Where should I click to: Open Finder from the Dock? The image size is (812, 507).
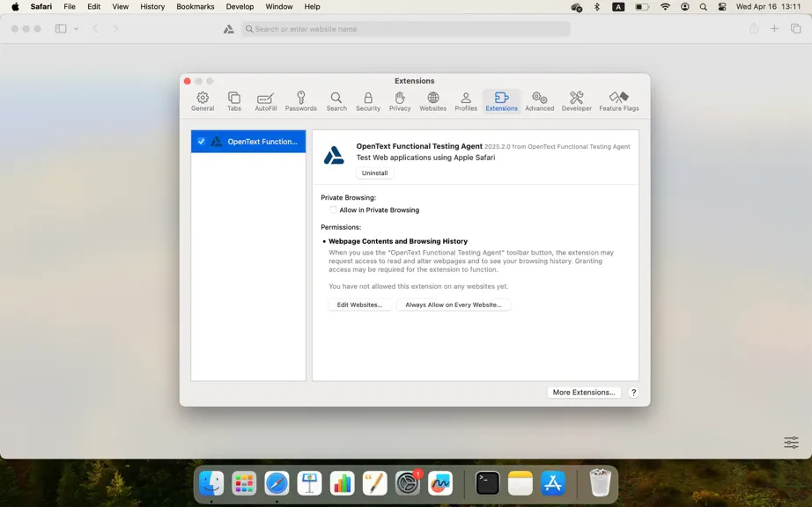pos(211,483)
